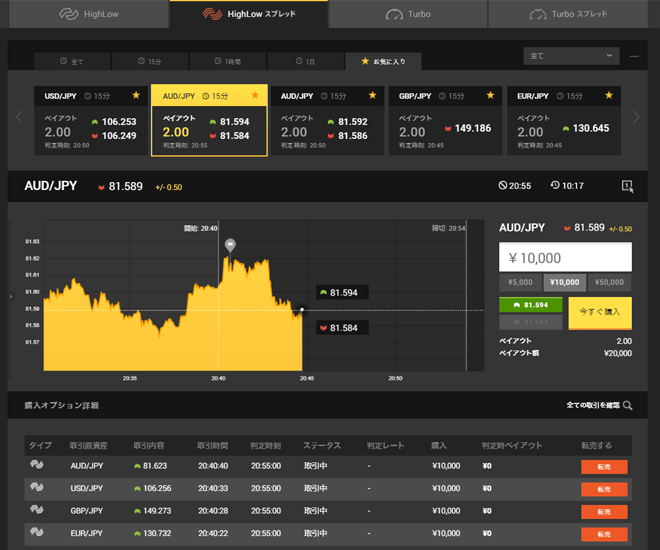Viewport: 660px width, 550px height.
Task: Collapse the asset panel with minus icon
Action: (x=634, y=56)
